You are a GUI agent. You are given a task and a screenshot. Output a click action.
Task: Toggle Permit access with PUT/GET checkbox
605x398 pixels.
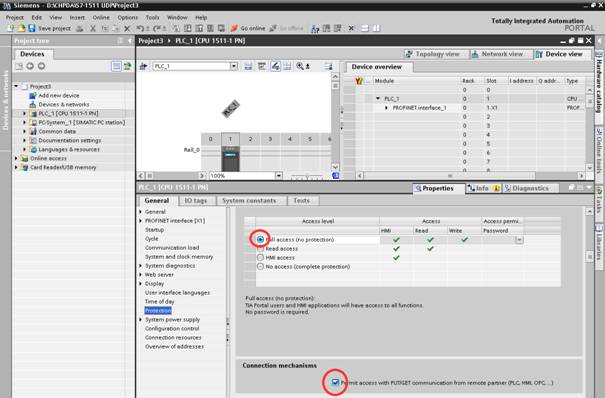335,383
